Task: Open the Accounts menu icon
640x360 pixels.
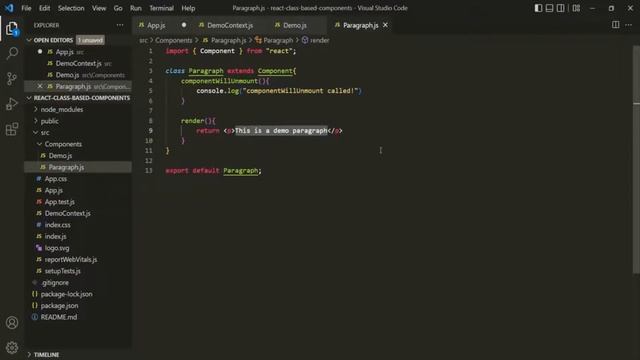Action: tap(12, 322)
